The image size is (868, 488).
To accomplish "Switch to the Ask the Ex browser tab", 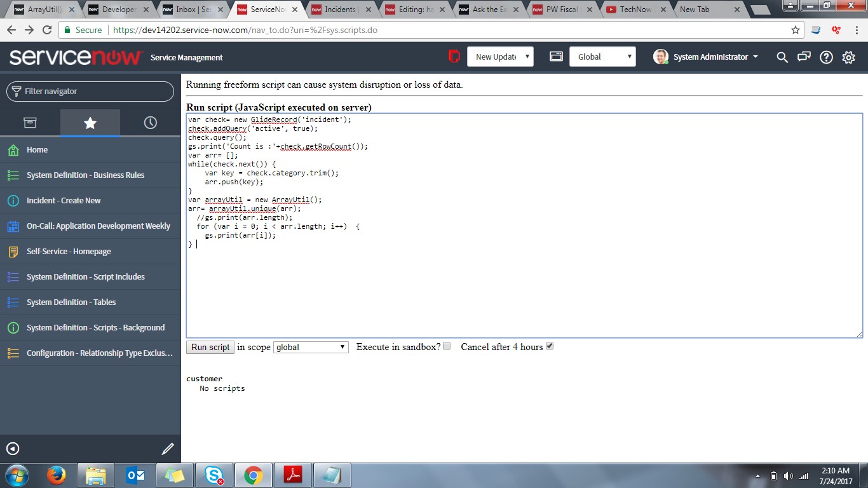I will [491, 10].
